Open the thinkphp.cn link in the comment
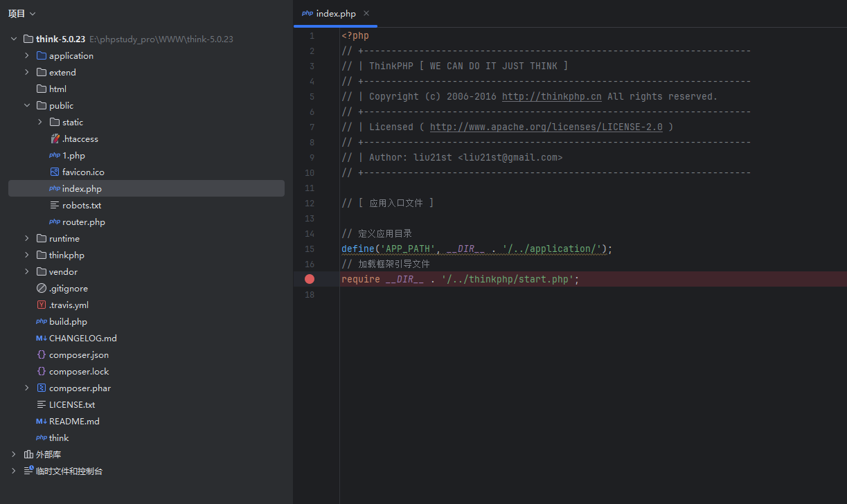The image size is (847, 504). coord(551,97)
